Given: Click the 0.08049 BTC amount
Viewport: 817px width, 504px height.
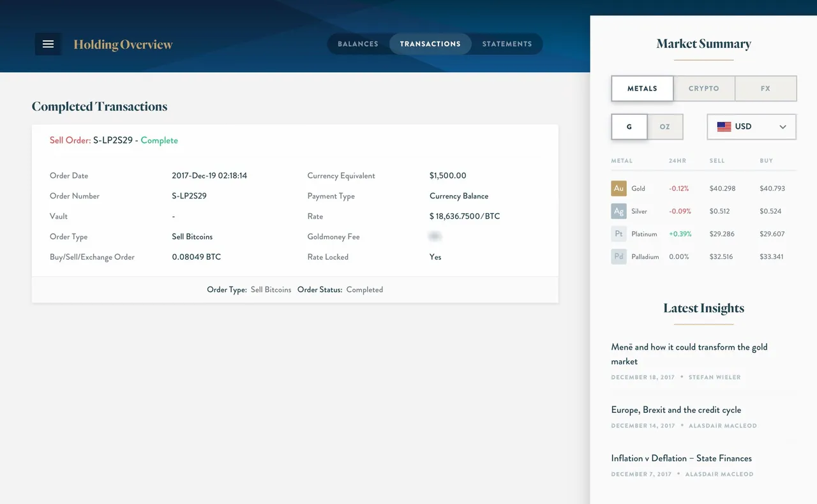Looking at the screenshot, I should pyautogui.click(x=197, y=257).
